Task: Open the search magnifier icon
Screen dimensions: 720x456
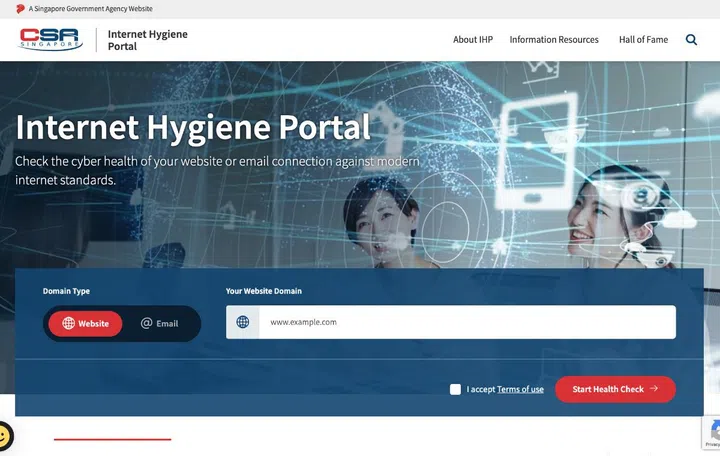Action: pyautogui.click(x=691, y=40)
